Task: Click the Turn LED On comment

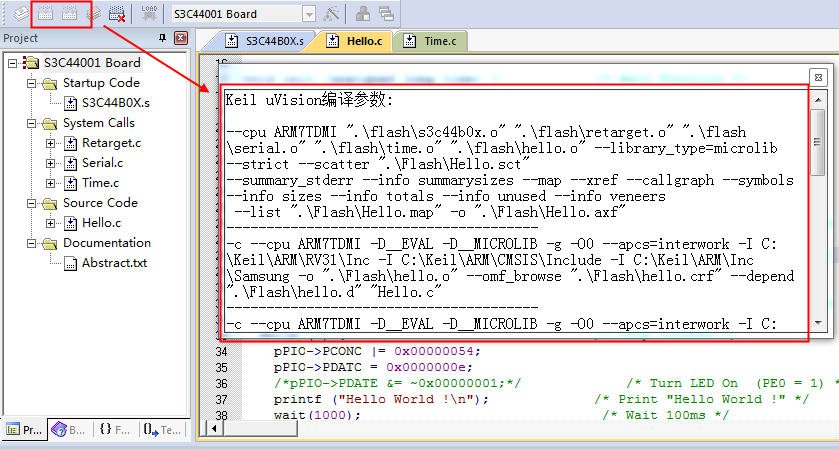Action: 731,383
